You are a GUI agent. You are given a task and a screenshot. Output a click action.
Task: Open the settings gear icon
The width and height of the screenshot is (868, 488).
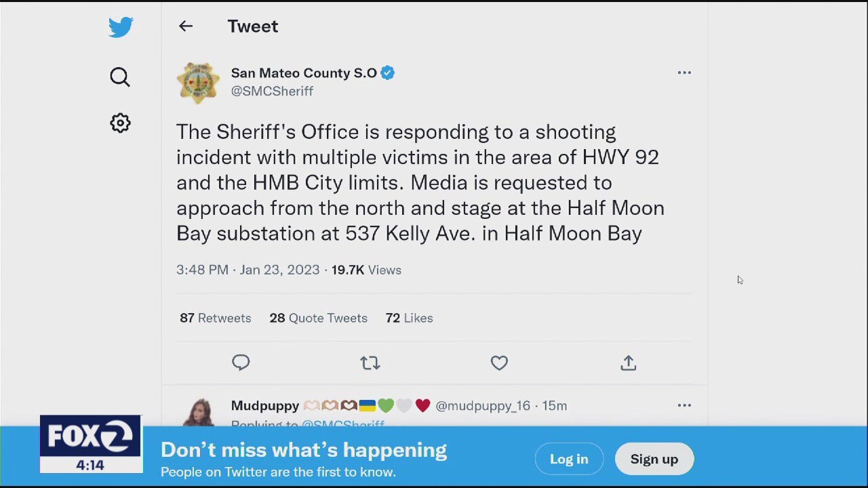pos(120,123)
